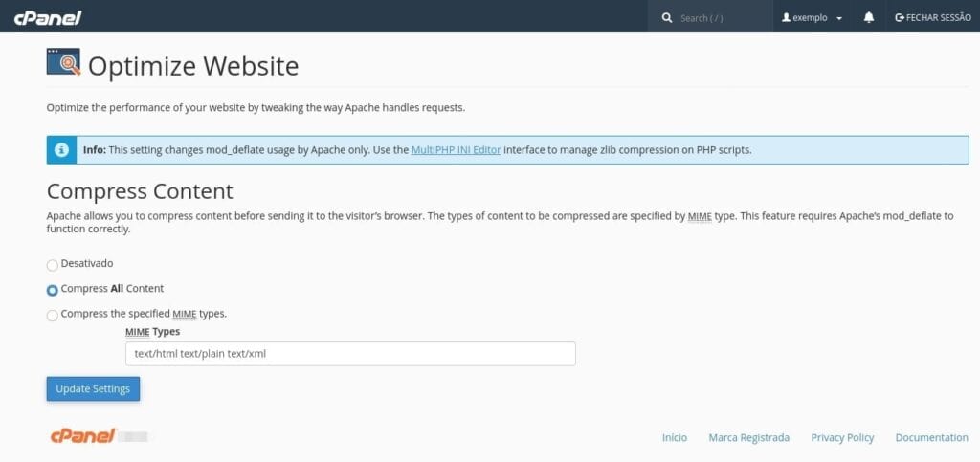This screenshot has height=462, width=980.
Task: Click the Optimize Website page icon
Action: click(64, 62)
